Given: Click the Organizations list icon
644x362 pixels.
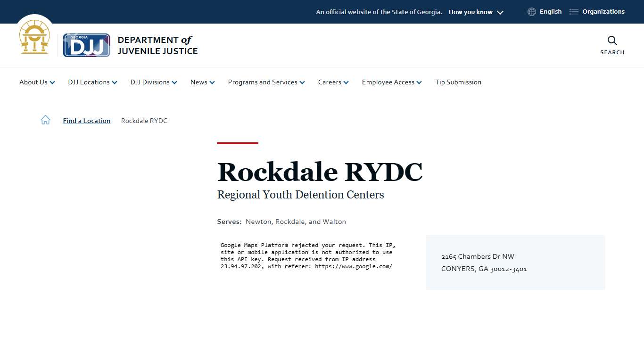Looking at the screenshot, I should (x=574, y=11).
